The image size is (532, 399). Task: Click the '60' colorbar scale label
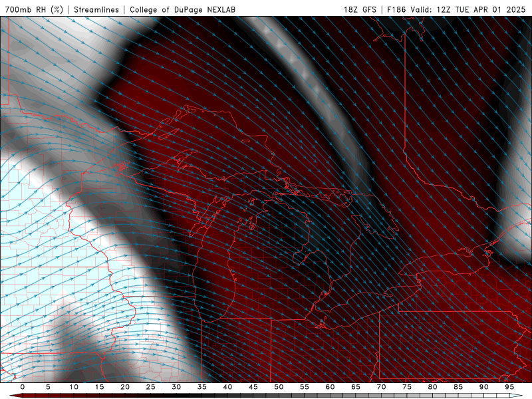point(330,387)
